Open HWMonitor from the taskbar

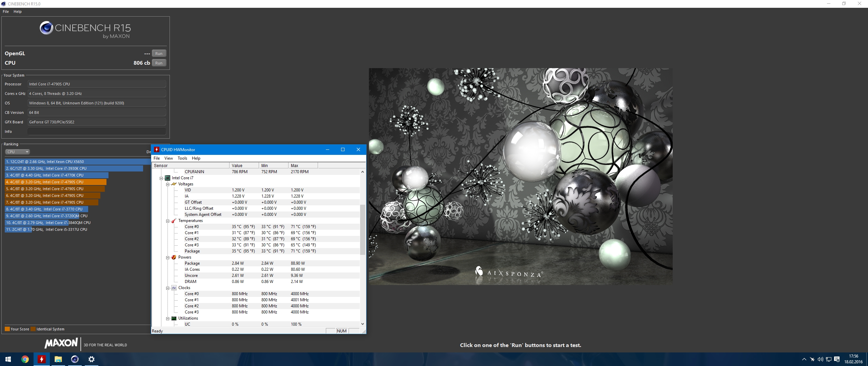(x=41, y=359)
